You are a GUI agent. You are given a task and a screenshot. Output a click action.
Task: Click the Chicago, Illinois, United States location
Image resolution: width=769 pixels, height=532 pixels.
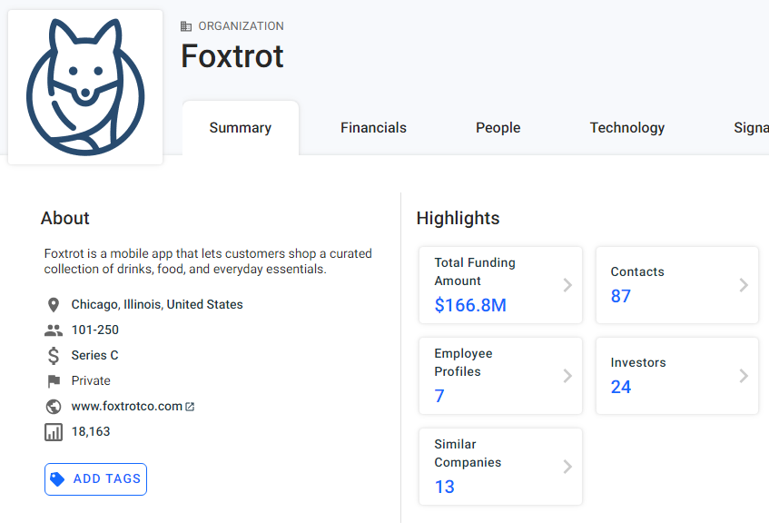[157, 304]
